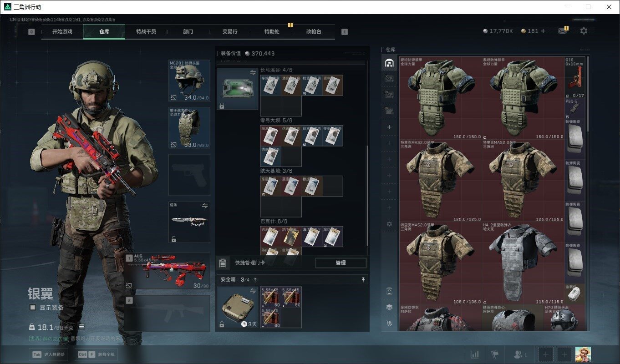Select the green keycard case container
Viewport: 620px width, 364px height.
click(238, 89)
